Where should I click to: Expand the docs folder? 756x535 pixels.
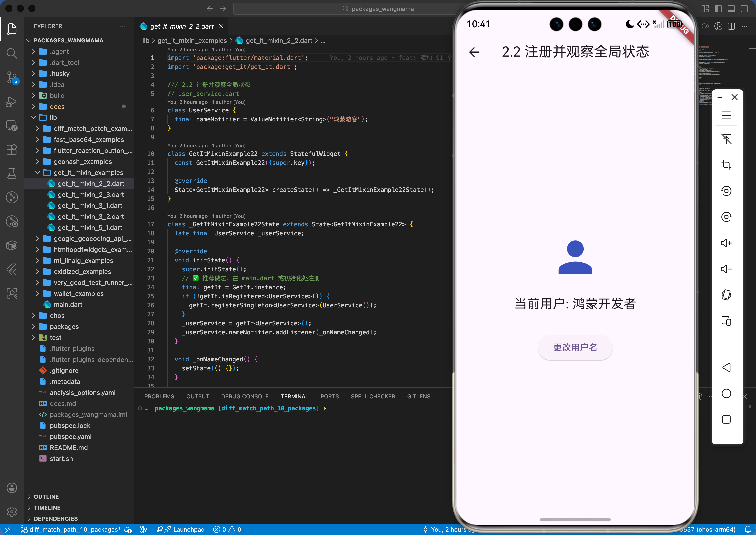[57, 107]
